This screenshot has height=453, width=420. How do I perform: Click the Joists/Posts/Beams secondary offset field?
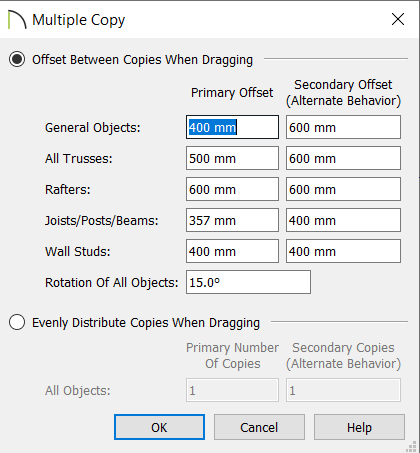[343, 220]
